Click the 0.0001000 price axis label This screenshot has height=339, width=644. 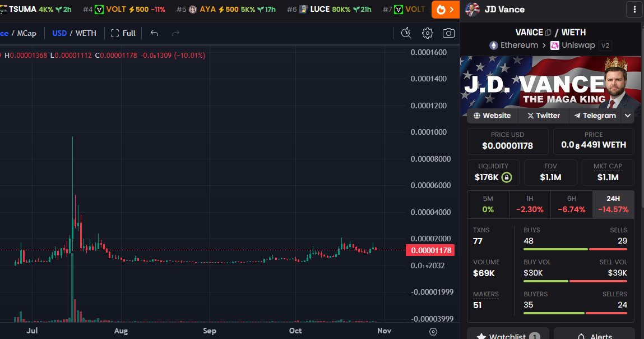pyautogui.click(x=428, y=132)
